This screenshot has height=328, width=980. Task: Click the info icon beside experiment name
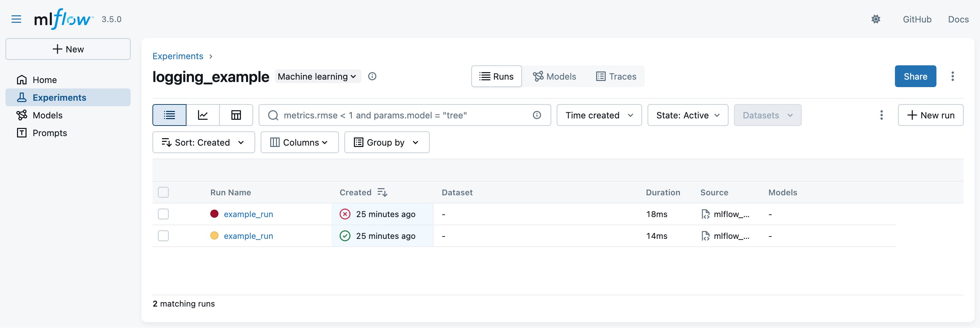[372, 77]
